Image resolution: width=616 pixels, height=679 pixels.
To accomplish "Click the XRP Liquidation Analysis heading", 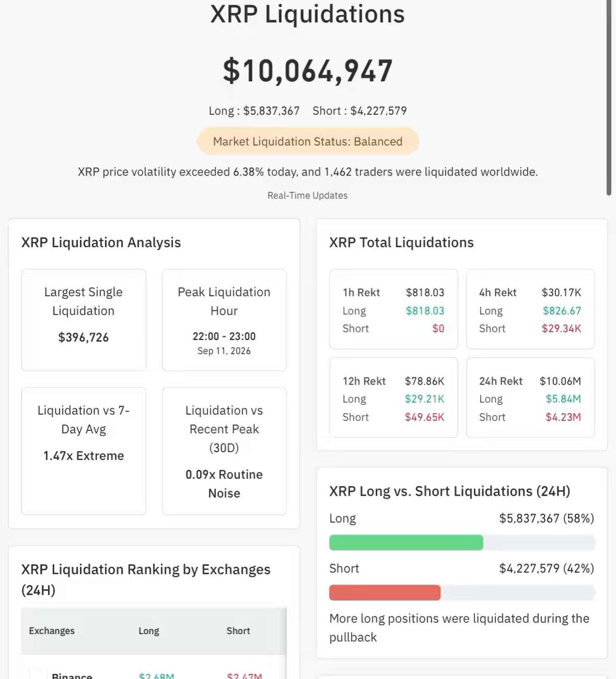I will 101,243.
